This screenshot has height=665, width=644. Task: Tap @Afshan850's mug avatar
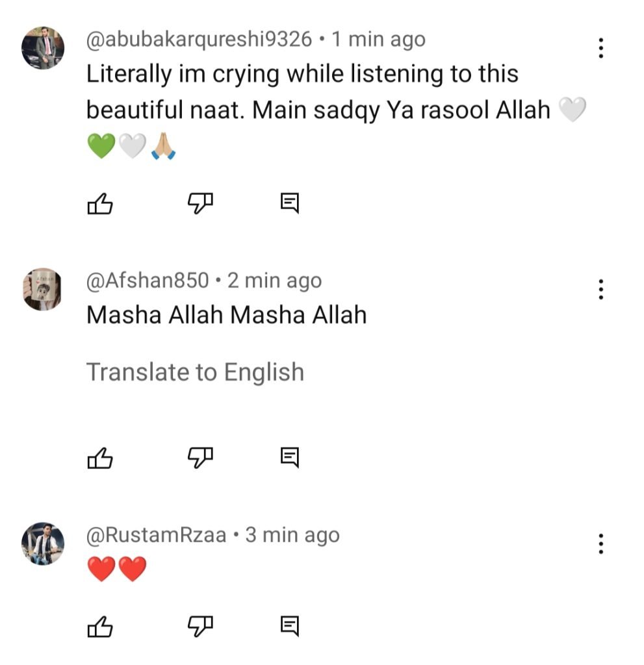pyautogui.click(x=43, y=290)
